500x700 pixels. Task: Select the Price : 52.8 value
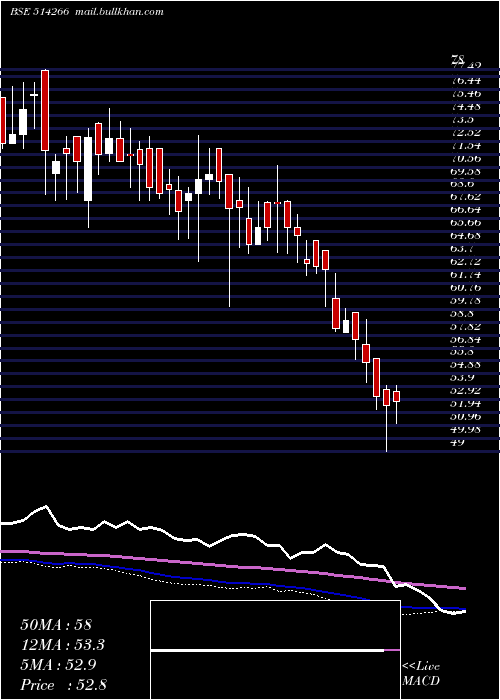(x=64, y=685)
